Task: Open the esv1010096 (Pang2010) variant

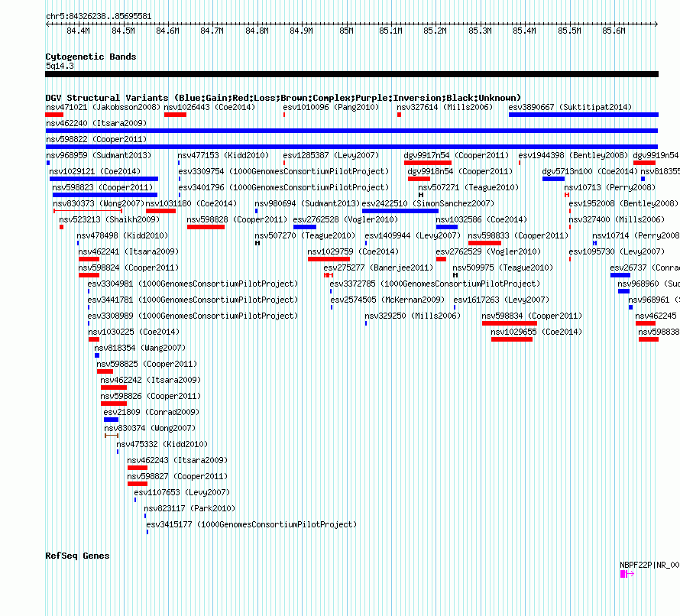Action: coord(331,107)
